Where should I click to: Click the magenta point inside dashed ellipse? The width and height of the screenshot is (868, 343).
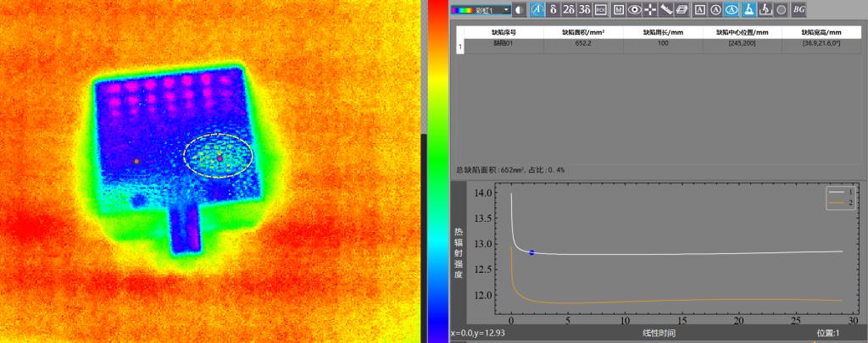(x=220, y=158)
